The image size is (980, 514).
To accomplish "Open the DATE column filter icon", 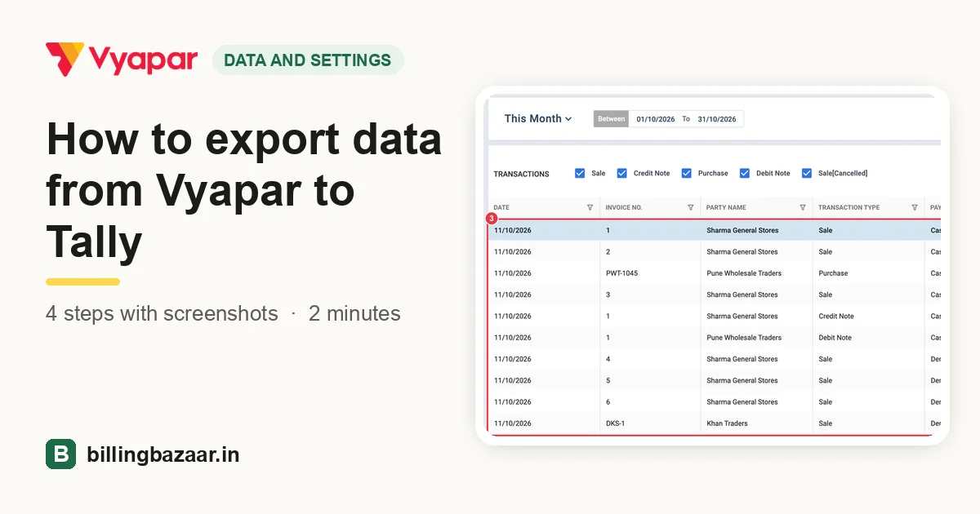I will coord(590,207).
